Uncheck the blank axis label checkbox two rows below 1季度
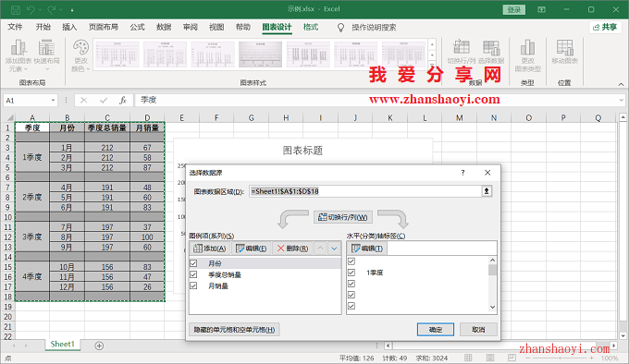Viewport: 629px width, 364px height. [x=351, y=295]
